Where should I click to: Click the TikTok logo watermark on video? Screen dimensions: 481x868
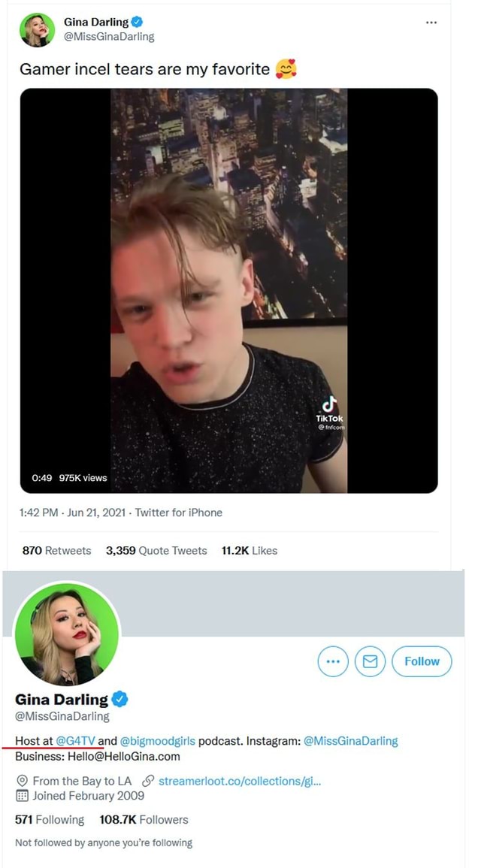(330, 411)
